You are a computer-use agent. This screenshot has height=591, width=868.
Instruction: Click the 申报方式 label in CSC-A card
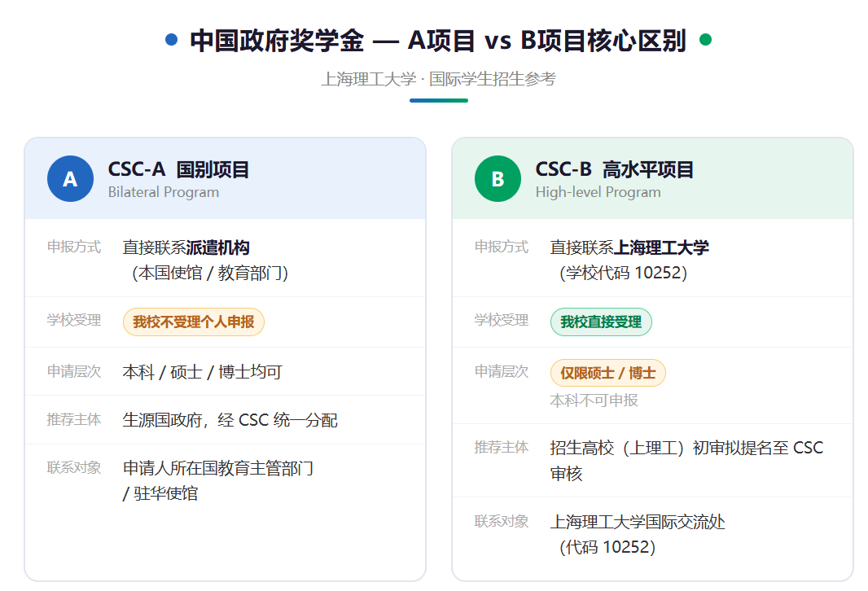[x=74, y=247]
